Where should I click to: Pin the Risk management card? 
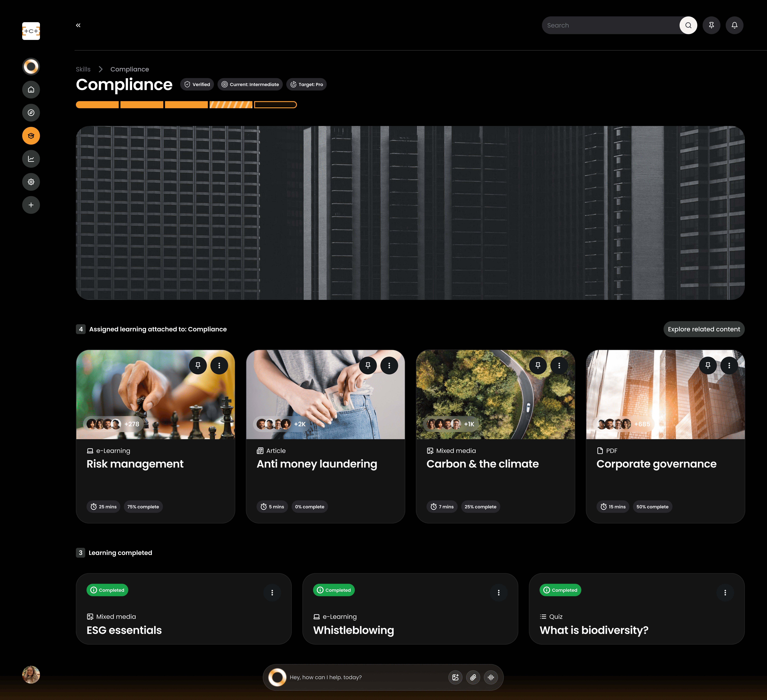click(198, 365)
